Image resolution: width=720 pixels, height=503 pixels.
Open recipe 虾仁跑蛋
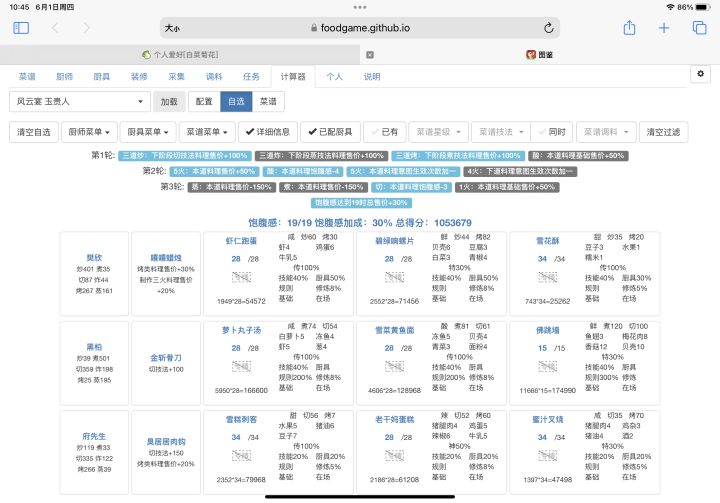pos(241,241)
